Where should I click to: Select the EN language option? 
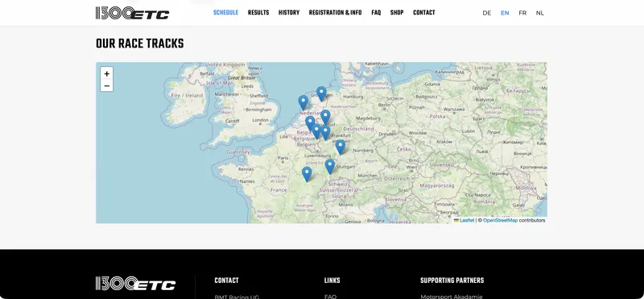[505, 13]
